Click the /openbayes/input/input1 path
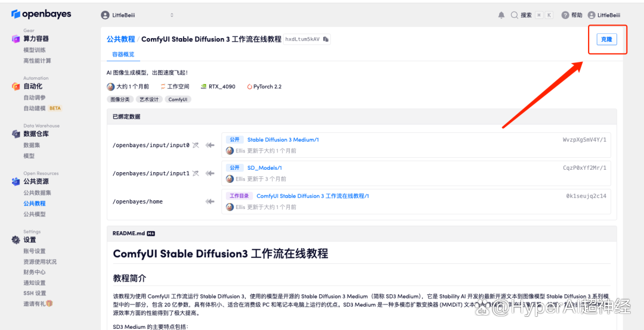 pos(151,173)
